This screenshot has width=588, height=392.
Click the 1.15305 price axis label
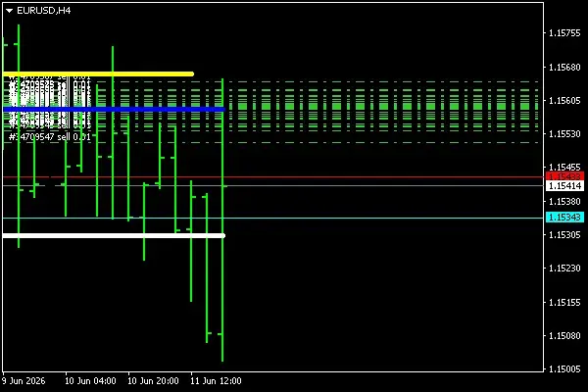tap(564, 235)
